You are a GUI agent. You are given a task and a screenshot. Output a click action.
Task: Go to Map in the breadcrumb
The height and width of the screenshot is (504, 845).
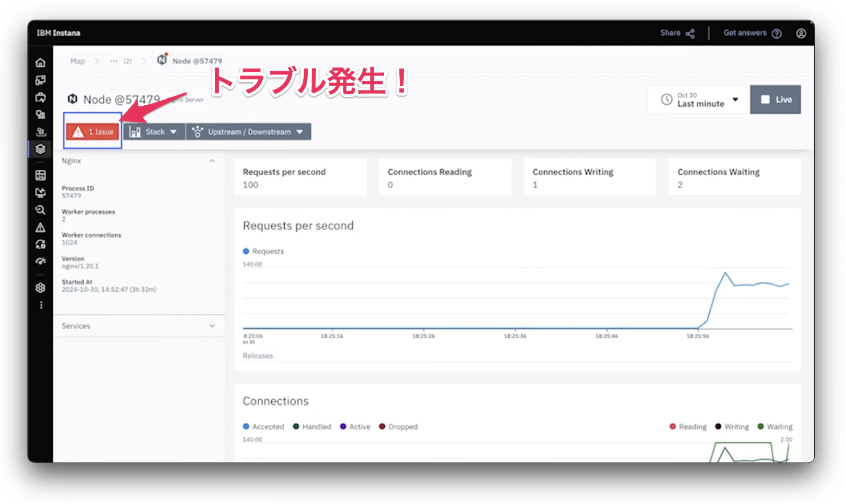pyautogui.click(x=77, y=61)
